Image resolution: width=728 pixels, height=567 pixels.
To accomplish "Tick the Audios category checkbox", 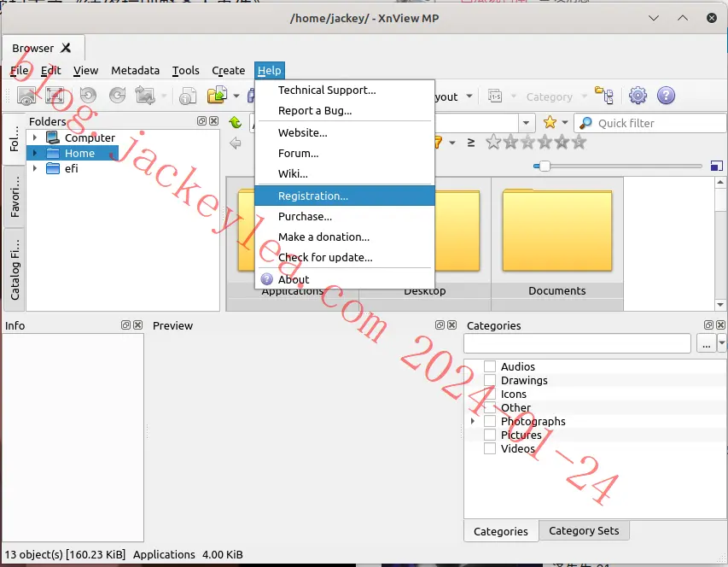I will point(490,366).
